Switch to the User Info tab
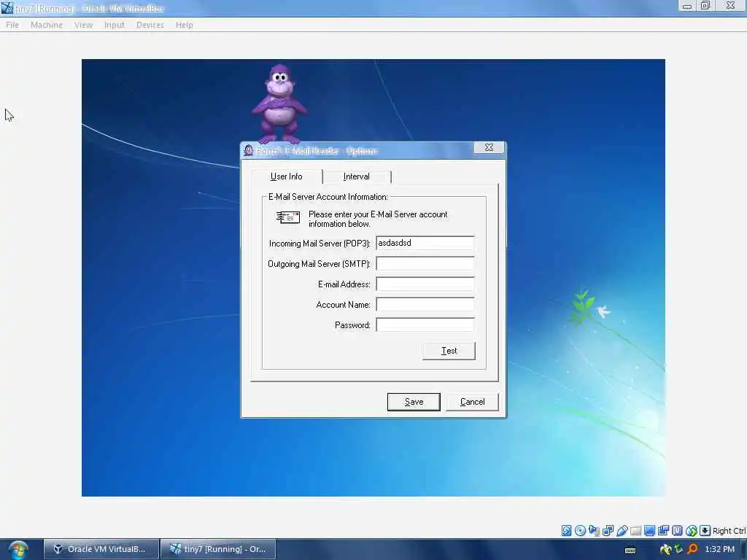Screen dimensions: 747x560 (x=286, y=176)
